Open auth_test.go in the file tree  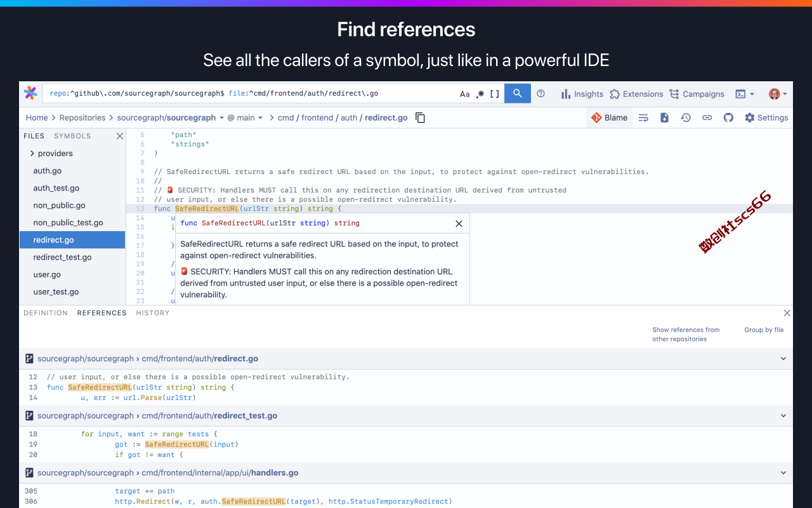coord(56,188)
